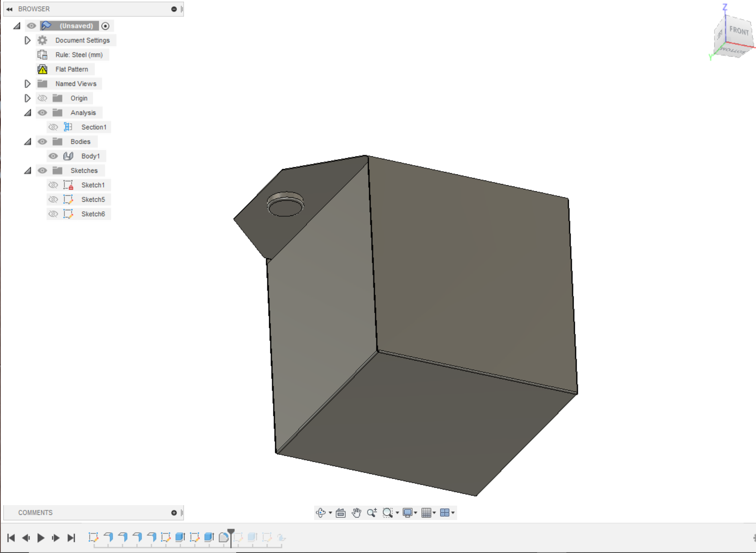Viewport: 756px width, 553px height.
Task: Open the COMMENTS panel
Action: pyautogui.click(x=35, y=512)
